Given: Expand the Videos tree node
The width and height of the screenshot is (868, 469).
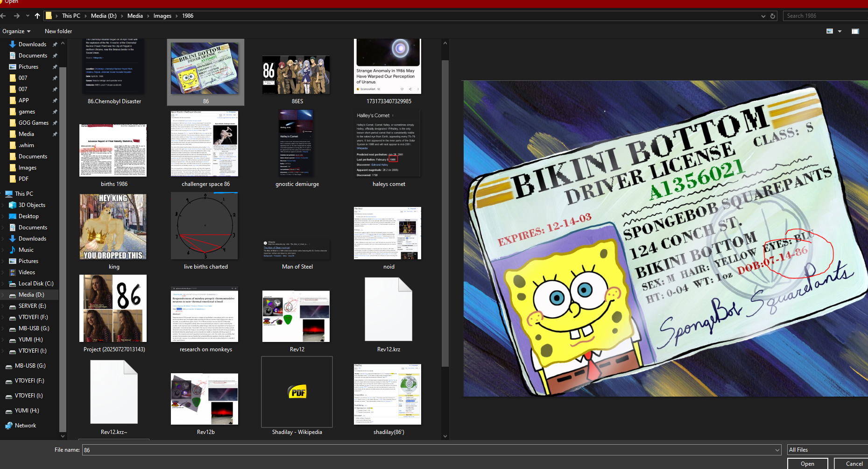Looking at the screenshot, I should [x=4, y=272].
